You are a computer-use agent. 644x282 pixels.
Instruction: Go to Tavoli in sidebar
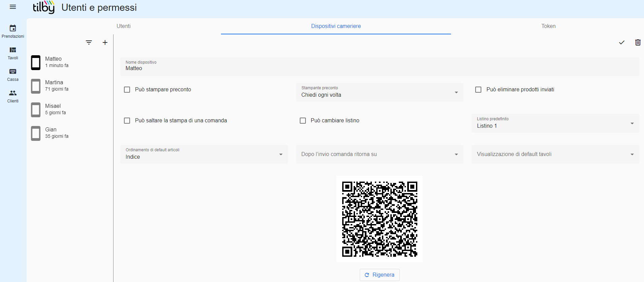point(13,53)
